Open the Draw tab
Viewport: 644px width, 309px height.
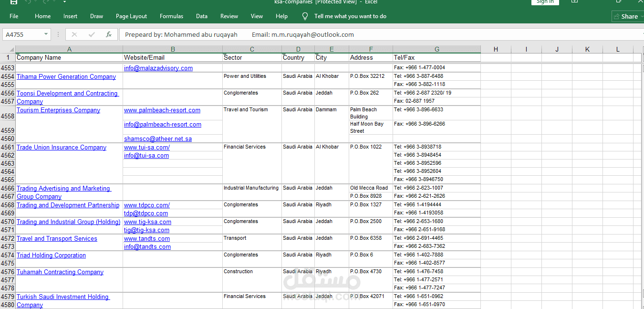96,16
